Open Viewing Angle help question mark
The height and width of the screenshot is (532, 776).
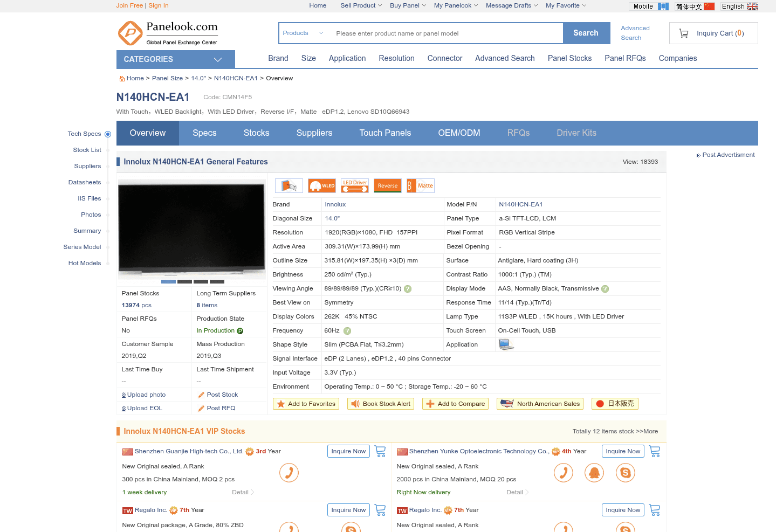(408, 289)
